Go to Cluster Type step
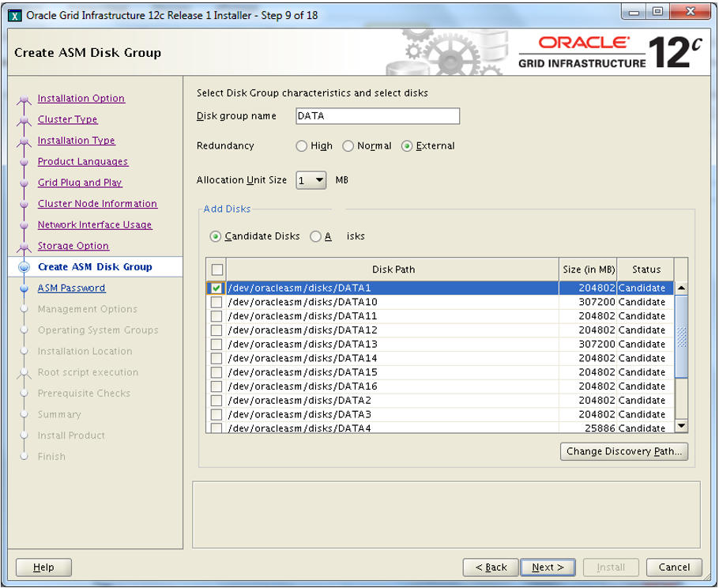Image resolution: width=719 pixels, height=588 pixels. [67, 119]
